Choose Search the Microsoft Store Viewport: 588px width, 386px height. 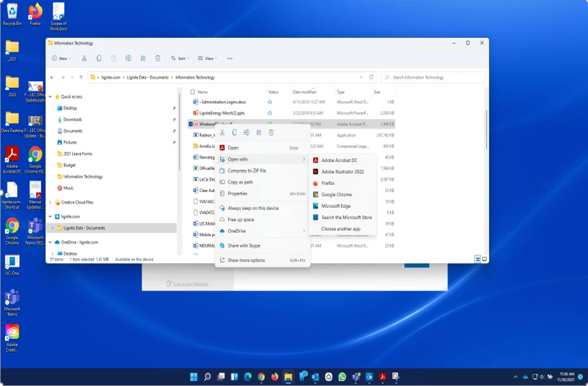[x=343, y=218]
